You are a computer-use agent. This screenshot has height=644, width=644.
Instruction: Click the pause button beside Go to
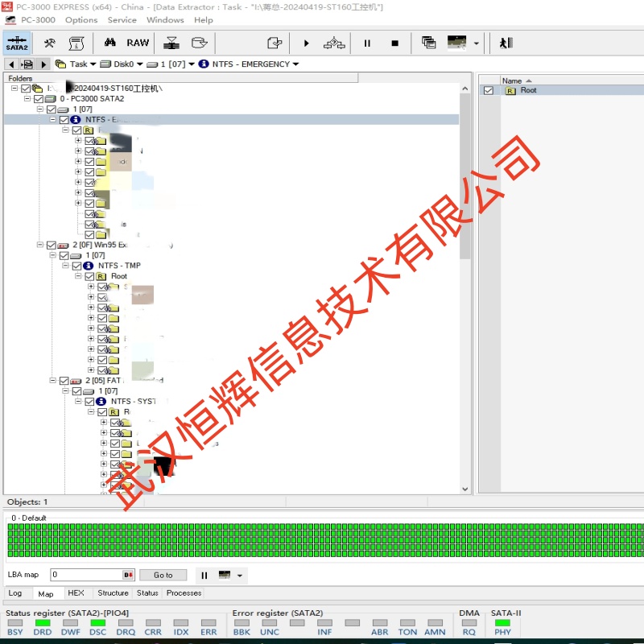[x=204, y=576]
